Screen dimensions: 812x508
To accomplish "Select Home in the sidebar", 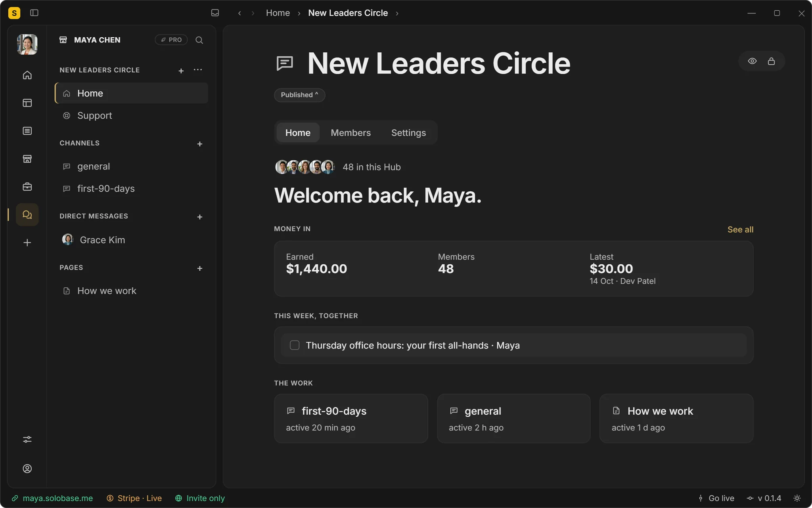I will [x=131, y=93].
